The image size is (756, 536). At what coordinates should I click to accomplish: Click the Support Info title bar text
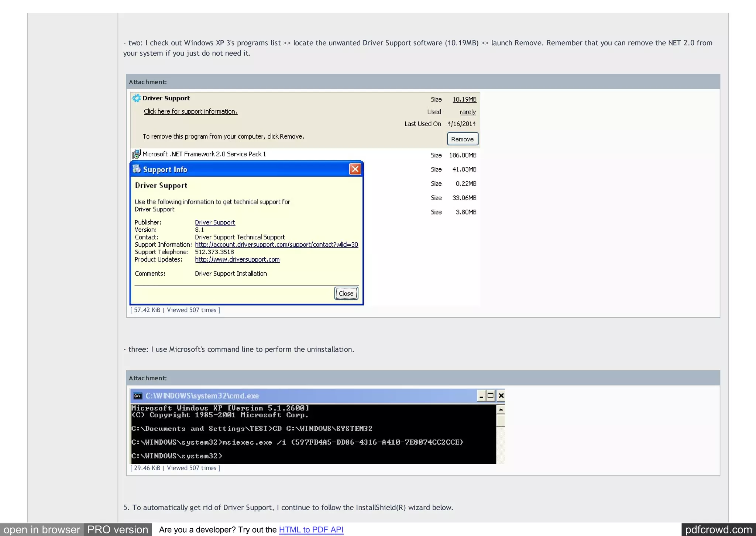pos(165,169)
